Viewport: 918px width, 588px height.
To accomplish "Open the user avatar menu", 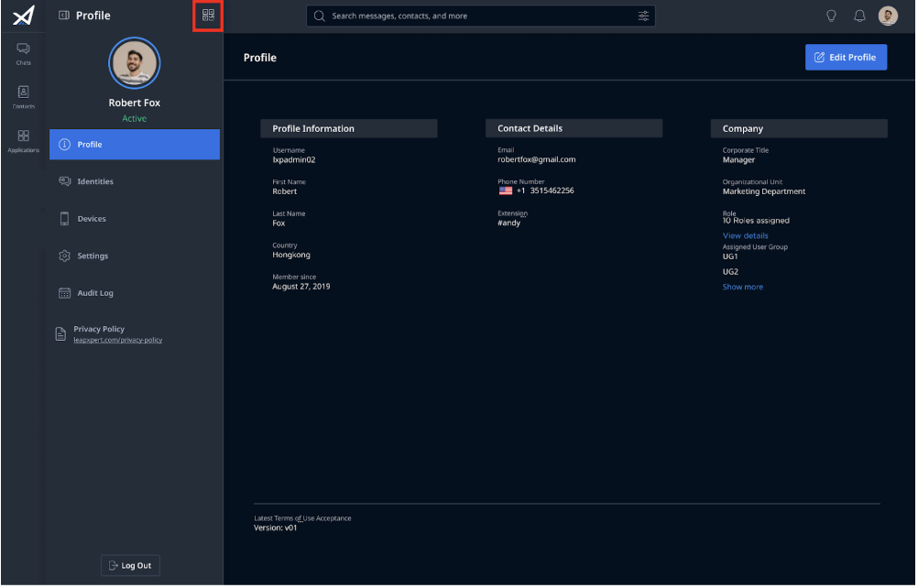I will click(x=889, y=16).
